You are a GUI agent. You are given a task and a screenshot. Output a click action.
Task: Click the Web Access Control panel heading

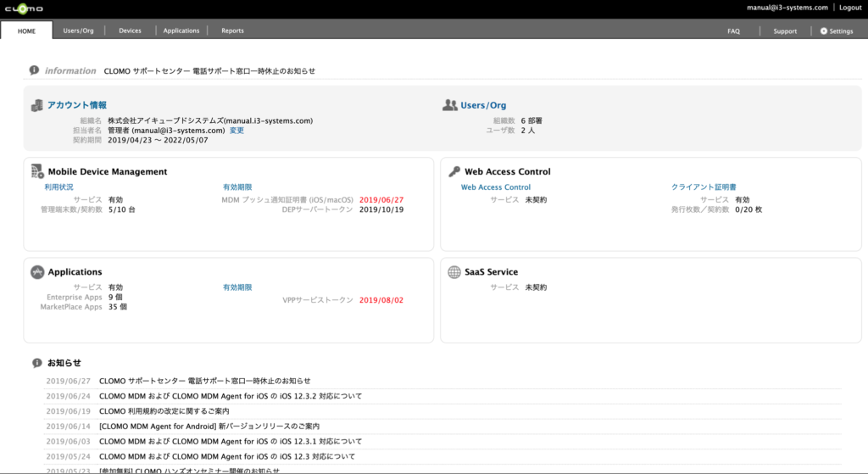tap(508, 171)
